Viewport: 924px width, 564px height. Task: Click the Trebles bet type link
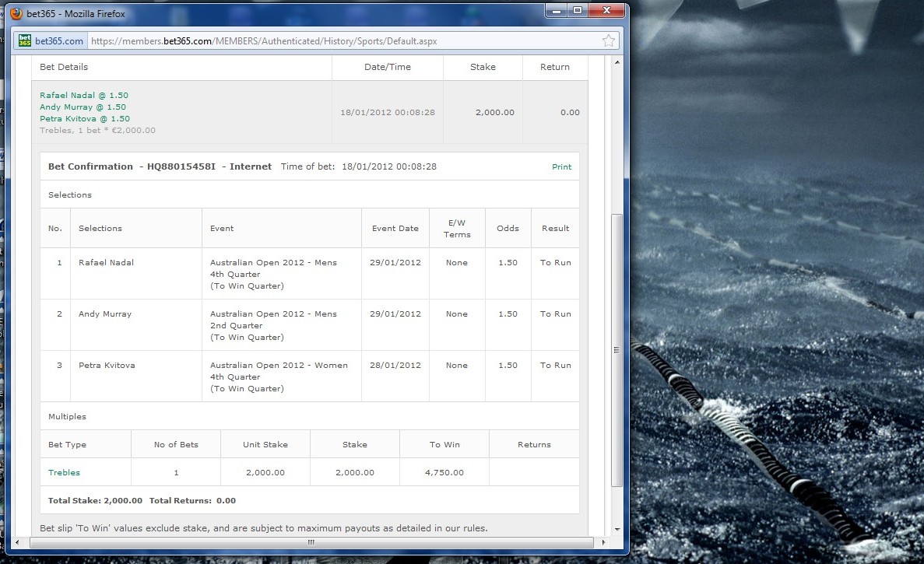click(64, 472)
